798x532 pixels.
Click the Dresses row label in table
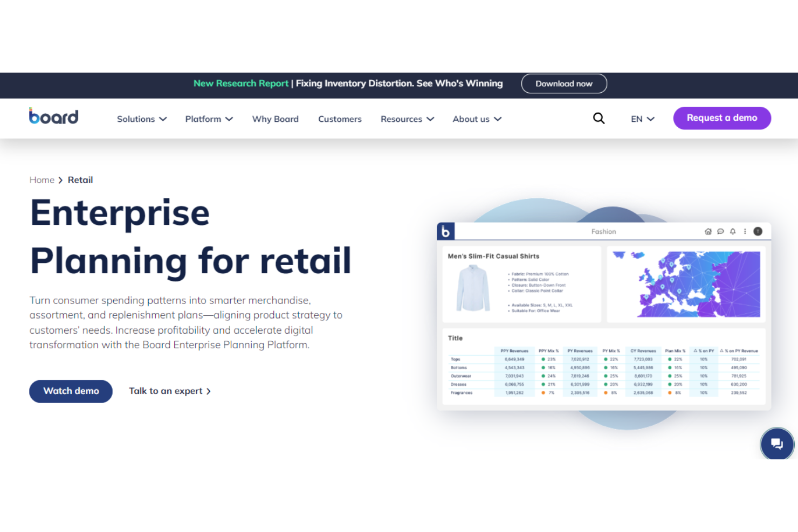pyautogui.click(x=458, y=384)
